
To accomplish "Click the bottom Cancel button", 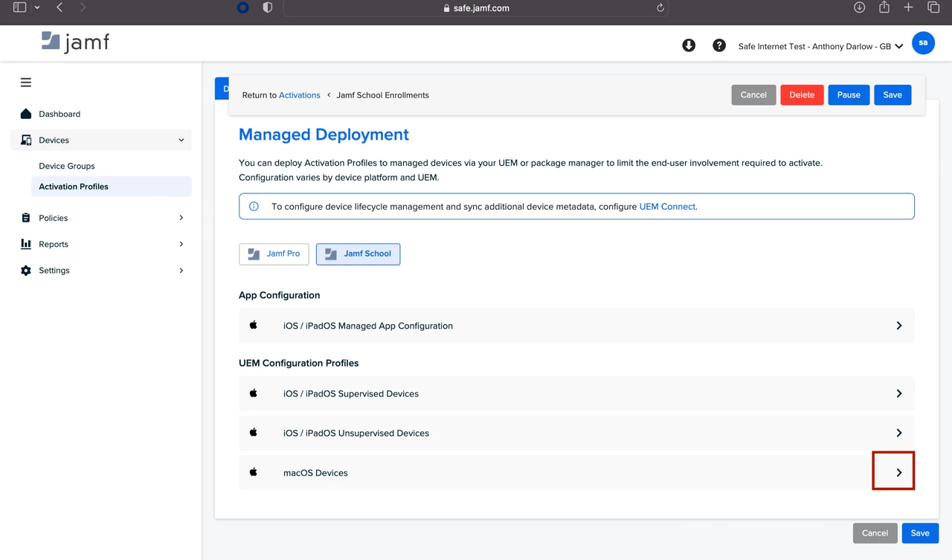I will point(875,532).
